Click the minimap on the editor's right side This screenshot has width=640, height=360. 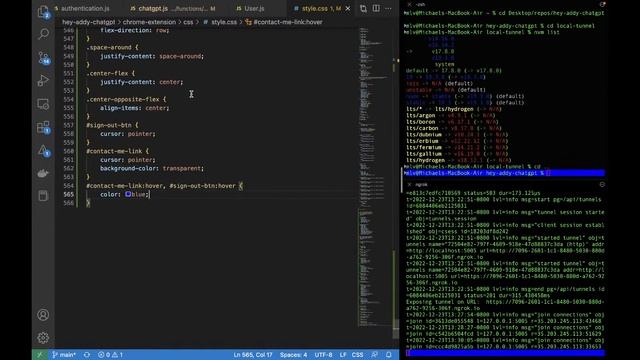point(371,176)
